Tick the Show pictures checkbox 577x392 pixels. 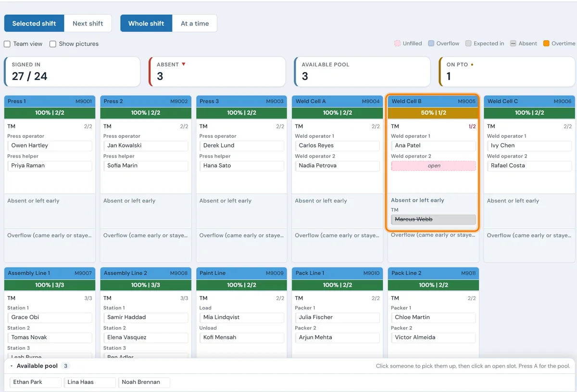click(x=53, y=44)
